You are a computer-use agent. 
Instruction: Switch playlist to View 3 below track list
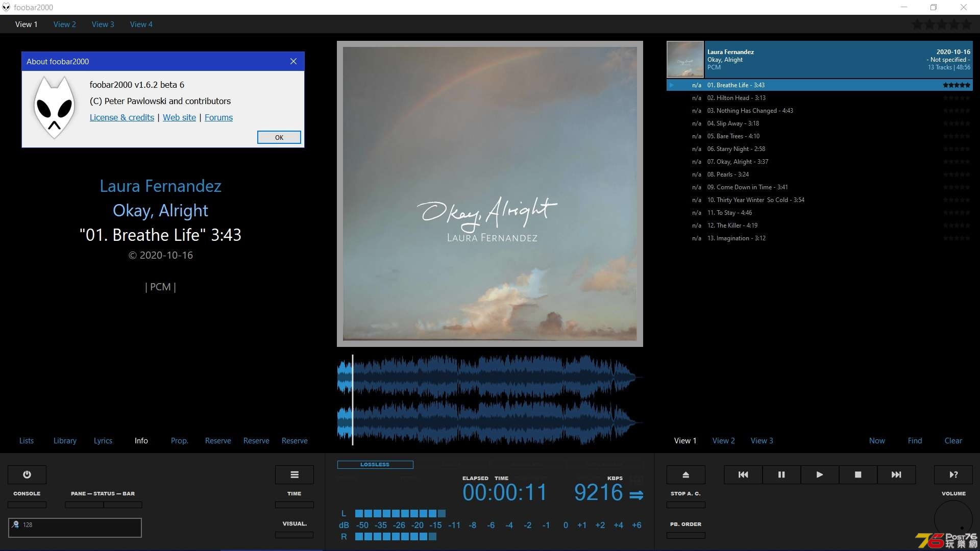coord(762,441)
